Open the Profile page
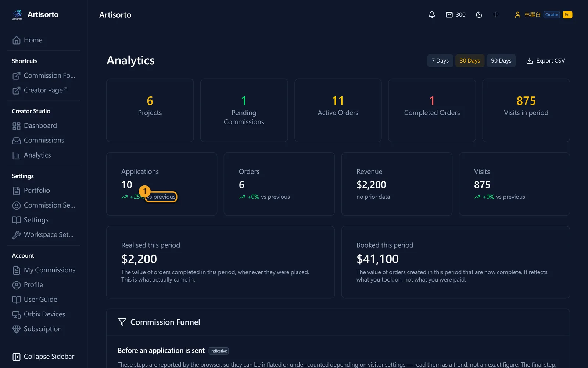 44,284
